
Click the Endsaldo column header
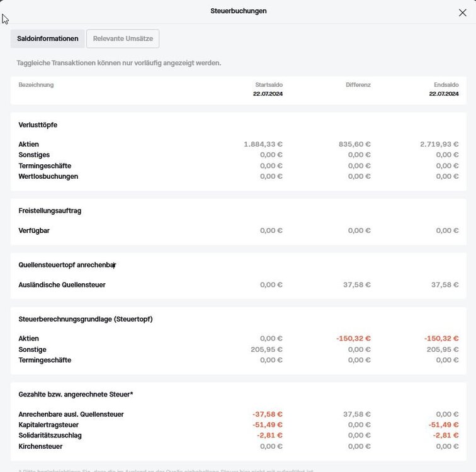click(x=446, y=84)
